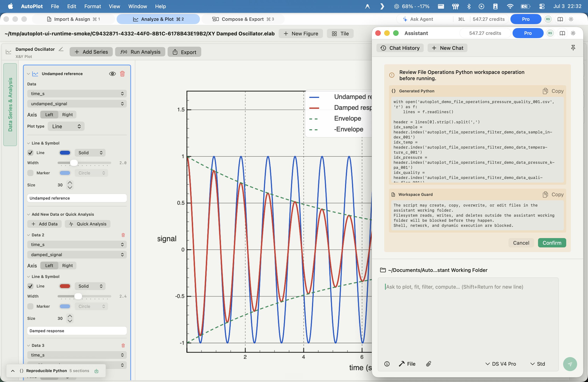Screen dimensions: 588x382
Task: Uncheck the Line checkbox in Data 2
Action: pos(30,286)
